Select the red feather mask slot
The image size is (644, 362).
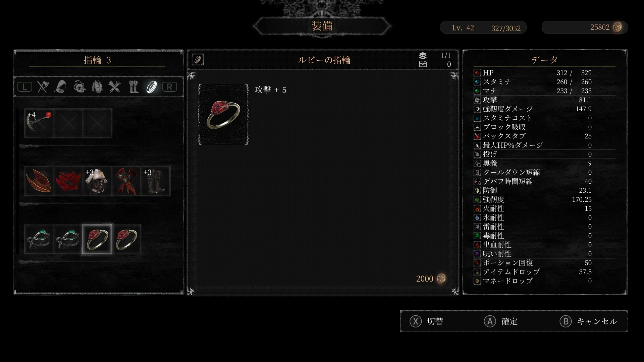(x=68, y=181)
